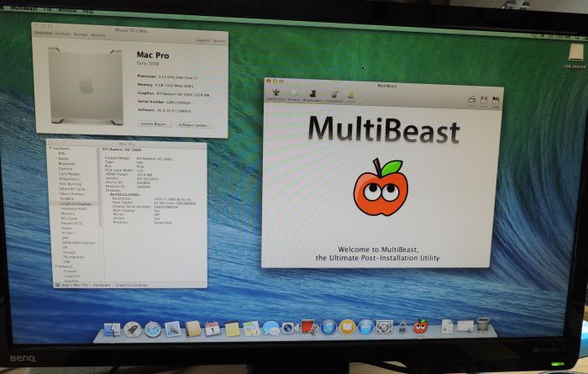Viewport: 588px width, 374px height.
Task: Open Photo Booth icon in Dock
Action: coord(309,327)
